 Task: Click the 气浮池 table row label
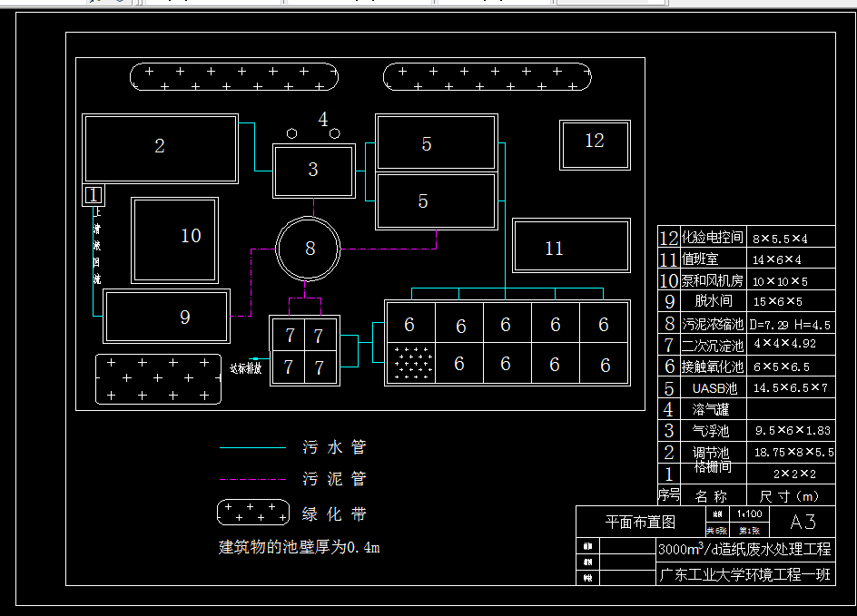tap(712, 431)
